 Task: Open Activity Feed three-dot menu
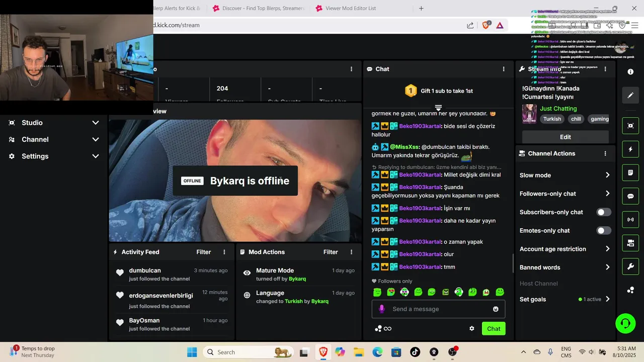[x=224, y=252]
